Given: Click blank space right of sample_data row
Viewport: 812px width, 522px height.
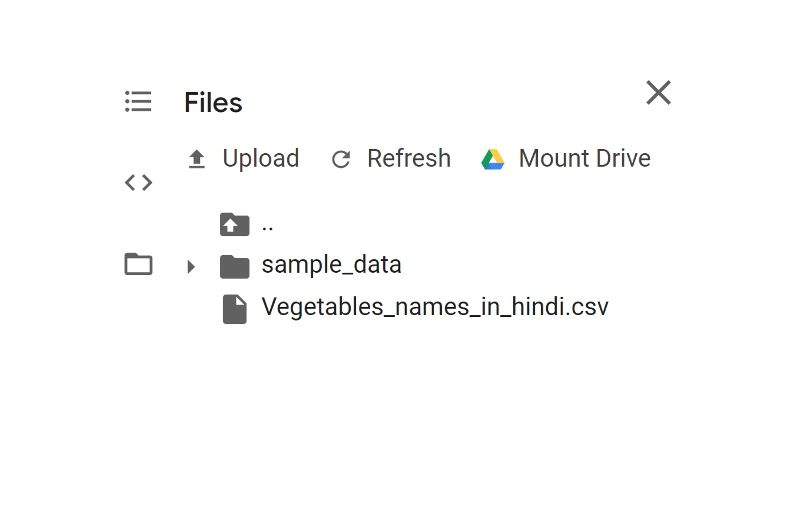Looking at the screenshot, I should (x=546, y=265).
